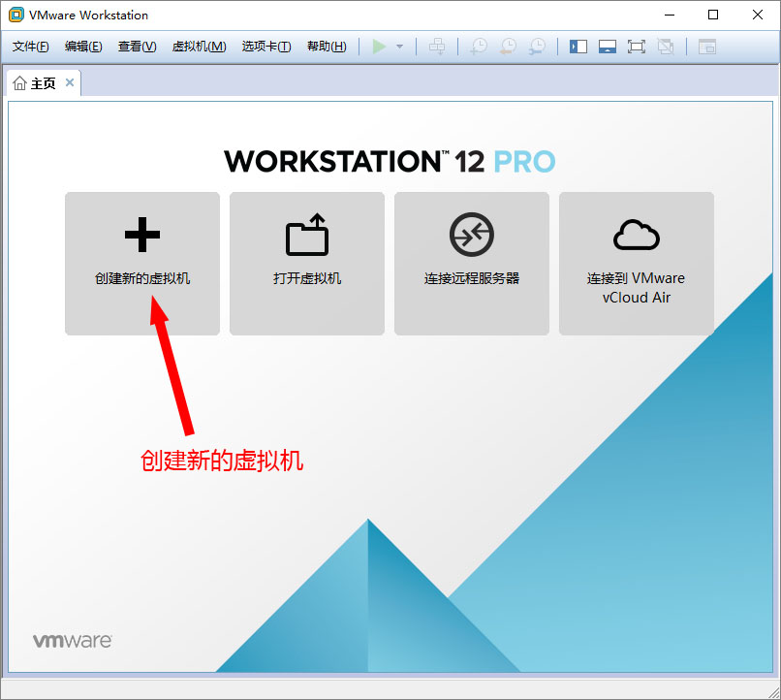Click the Unity mode toolbar icon
Image resolution: width=781 pixels, height=700 pixels.
[666, 47]
